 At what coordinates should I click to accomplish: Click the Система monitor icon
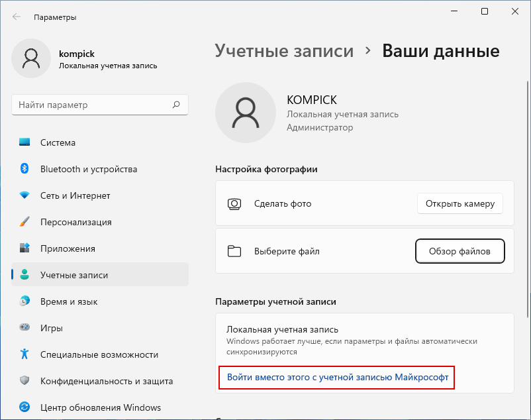pos(24,142)
